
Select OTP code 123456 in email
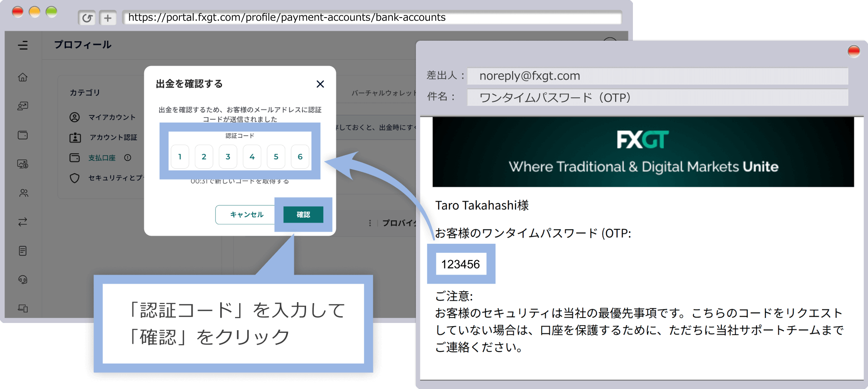[x=461, y=264]
